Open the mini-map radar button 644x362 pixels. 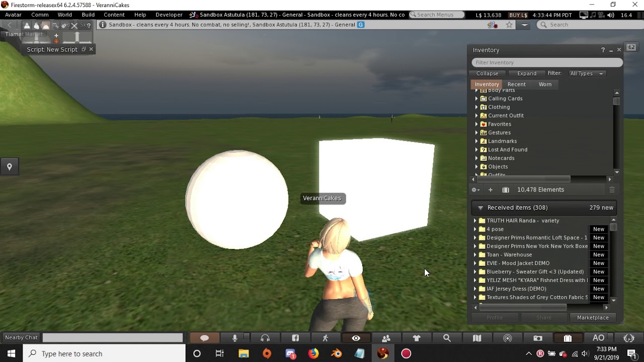tap(507, 338)
